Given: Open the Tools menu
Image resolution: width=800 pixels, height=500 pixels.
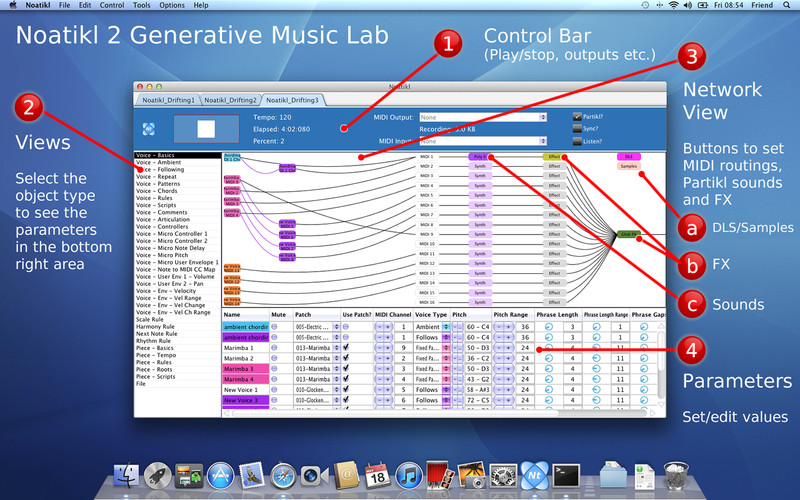Looking at the screenshot, I should [x=142, y=5].
